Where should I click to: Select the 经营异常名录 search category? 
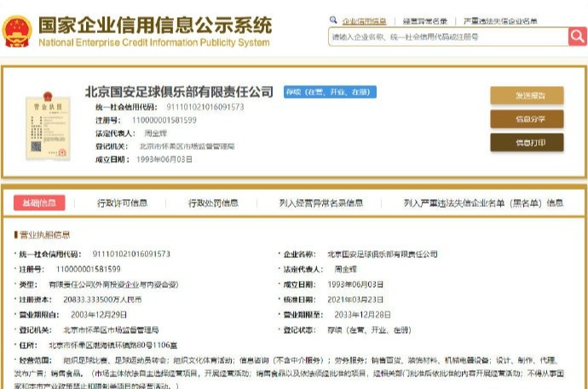tap(424, 20)
